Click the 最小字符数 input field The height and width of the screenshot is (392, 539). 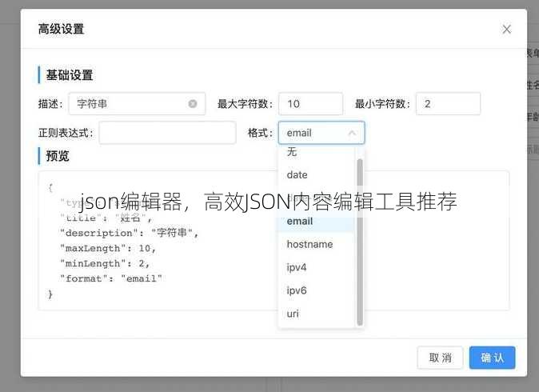pyautogui.click(x=448, y=103)
